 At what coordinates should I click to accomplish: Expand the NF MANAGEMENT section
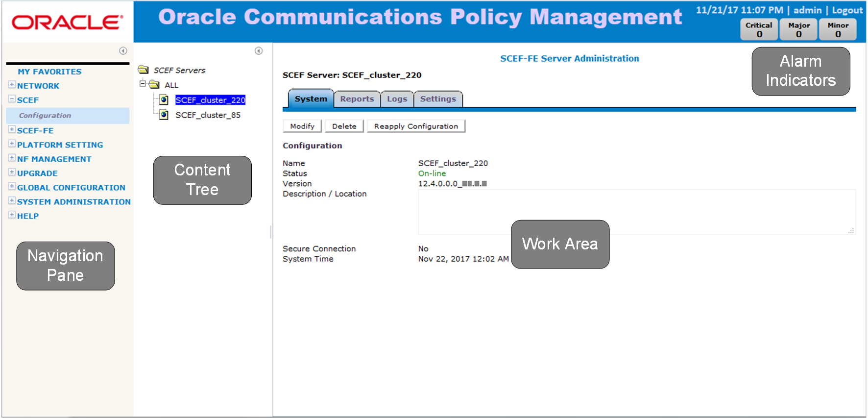[x=12, y=158]
